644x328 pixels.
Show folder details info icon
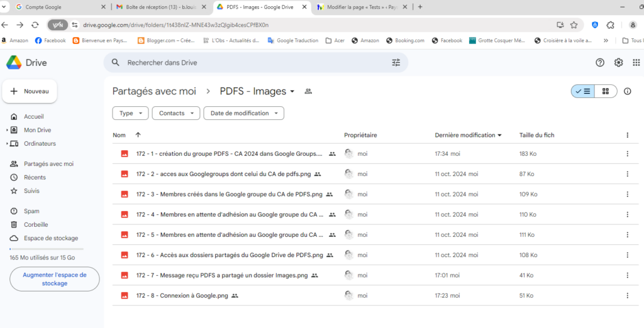point(627,91)
